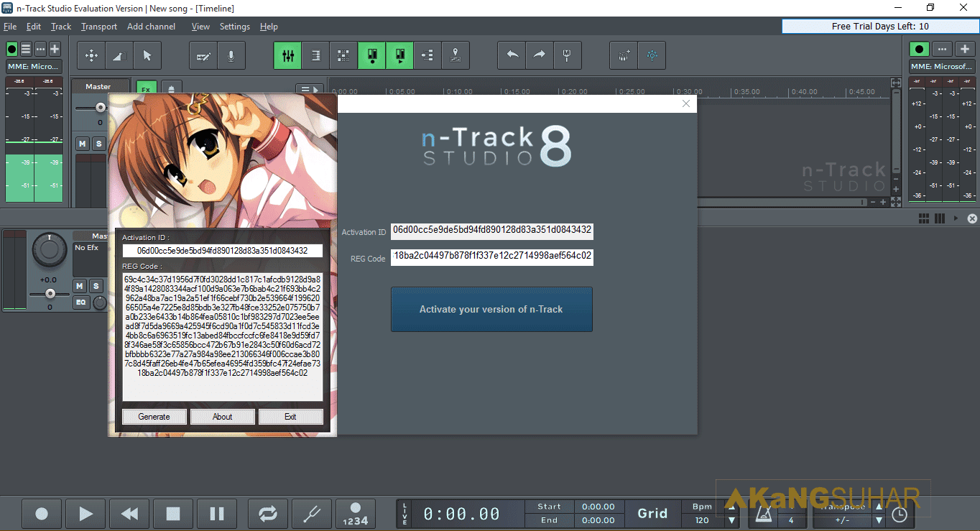Click the microphone record settings icon
980x531 pixels.
pos(231,55)
